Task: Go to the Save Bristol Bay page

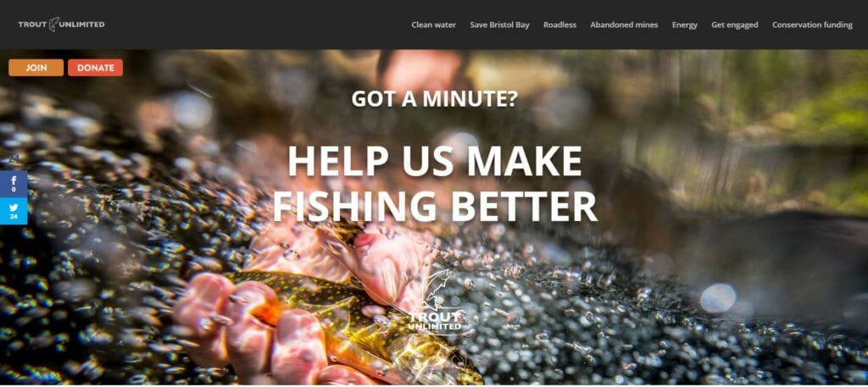Action: click(499, 25)
